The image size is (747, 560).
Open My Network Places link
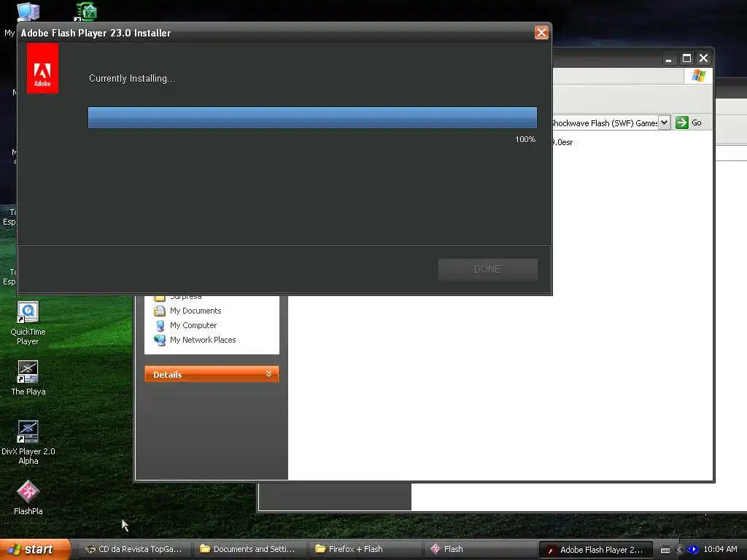(203, 340)
